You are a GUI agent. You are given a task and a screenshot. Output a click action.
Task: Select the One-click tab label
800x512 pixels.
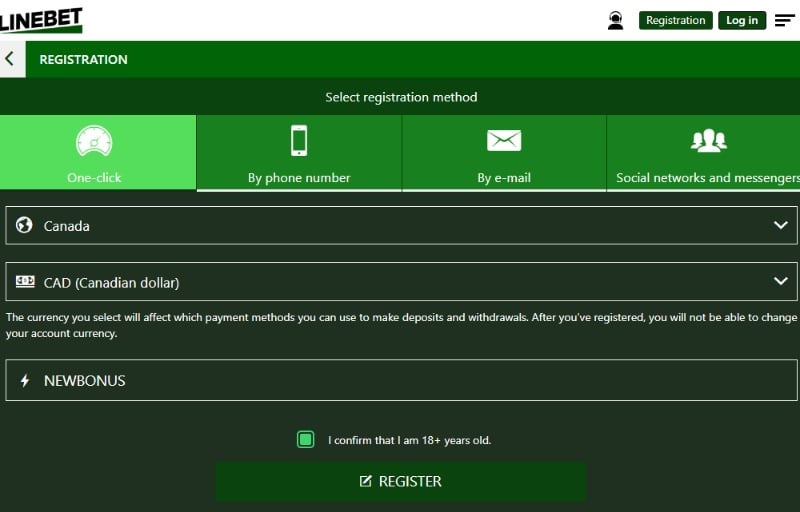(94, 177)
